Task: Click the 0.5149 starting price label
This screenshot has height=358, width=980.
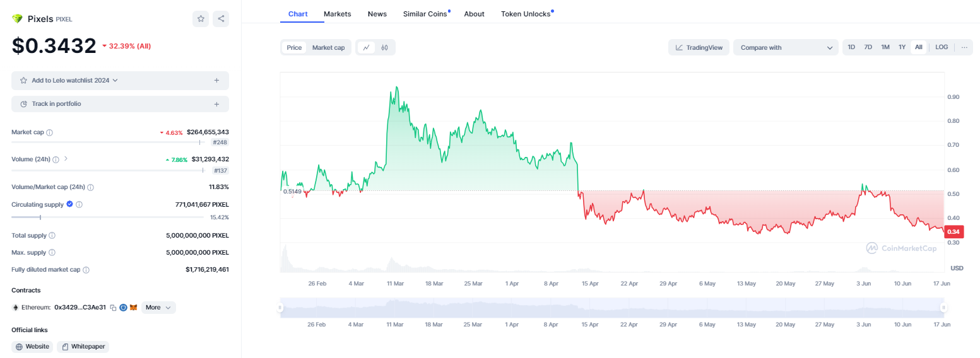Action: (x=292, y=191)
